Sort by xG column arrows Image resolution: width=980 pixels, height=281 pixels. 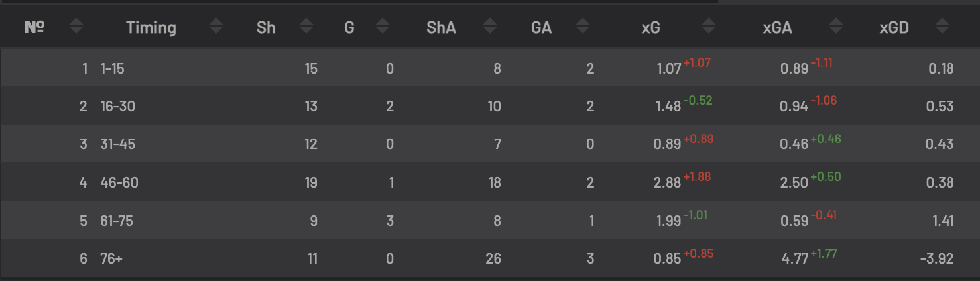(x=709, y=27)
